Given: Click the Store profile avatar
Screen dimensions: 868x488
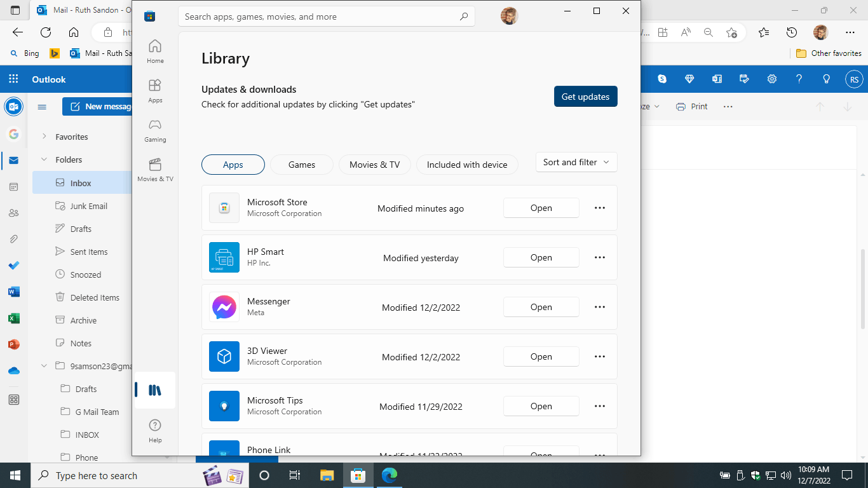Looking at the screenshot, I should (x=509, y=17).
